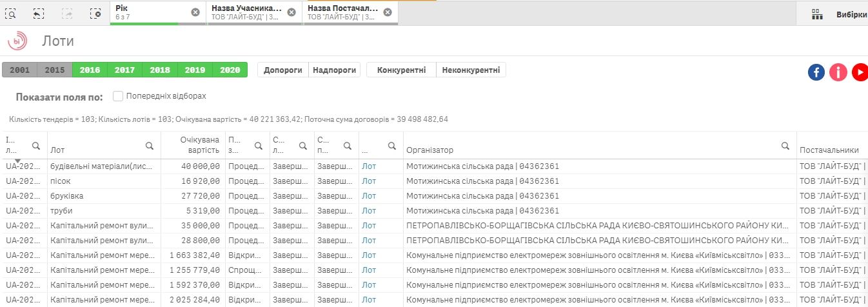The image size is (868, 307).
Task: Select the 27 720,00 value cell
Action: [192, 196]
